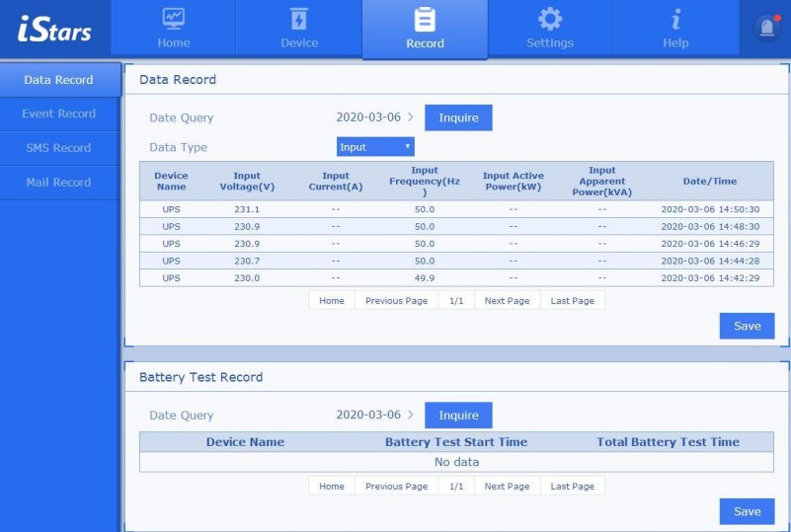
Task: Open the alarm notification bell
Action: (x=766, y=29)
